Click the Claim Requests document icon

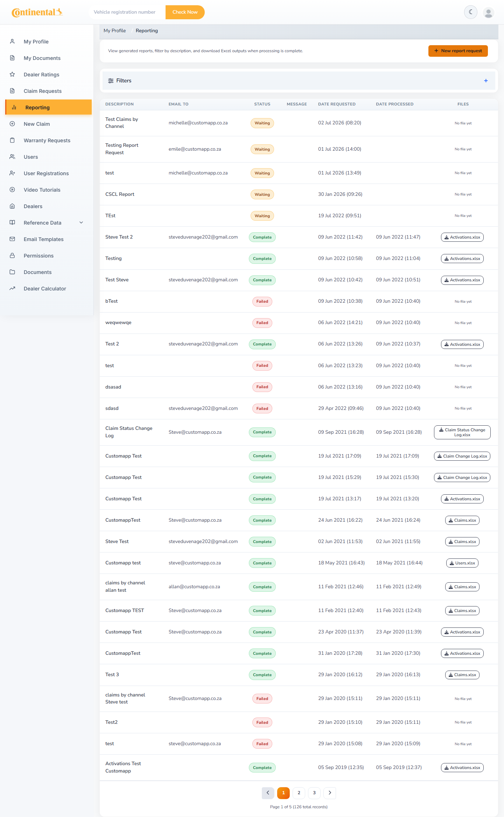click(12, 91)
